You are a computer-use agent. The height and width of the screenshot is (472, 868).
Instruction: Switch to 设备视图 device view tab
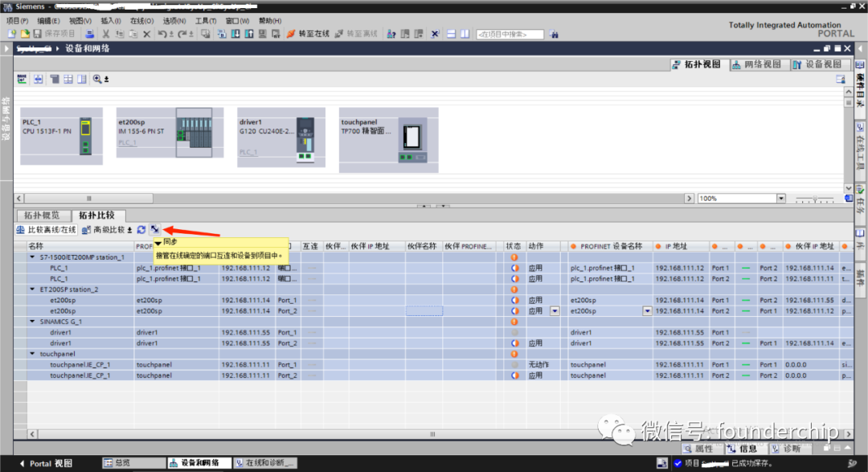point(818,64)
